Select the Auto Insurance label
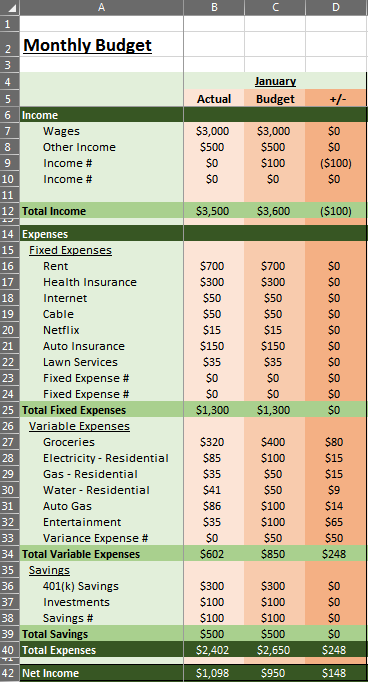The image size is (368, 682). (x=84, y=346)
